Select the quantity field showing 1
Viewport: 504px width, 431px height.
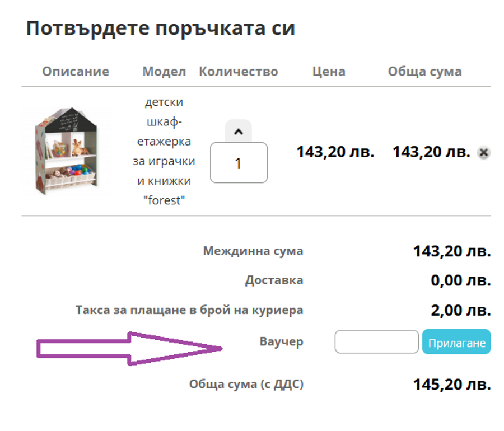coord(238,163)
